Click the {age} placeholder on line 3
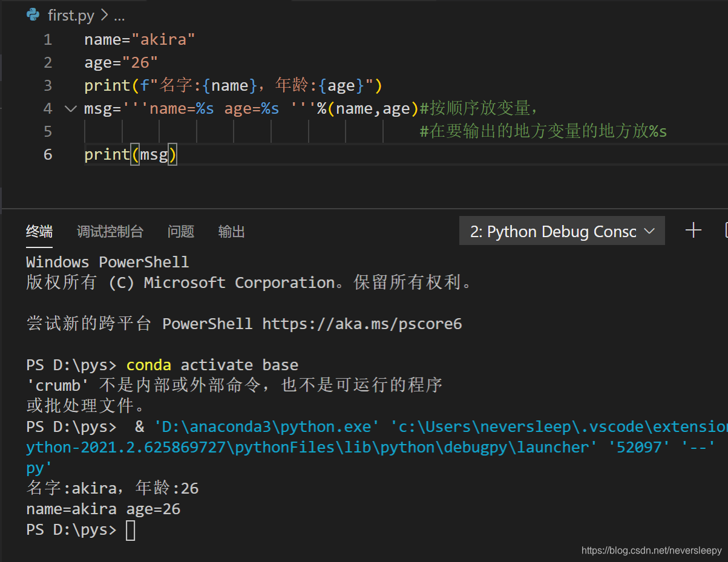The height and width of the screenshot is (562, 728). click(341, 85)
